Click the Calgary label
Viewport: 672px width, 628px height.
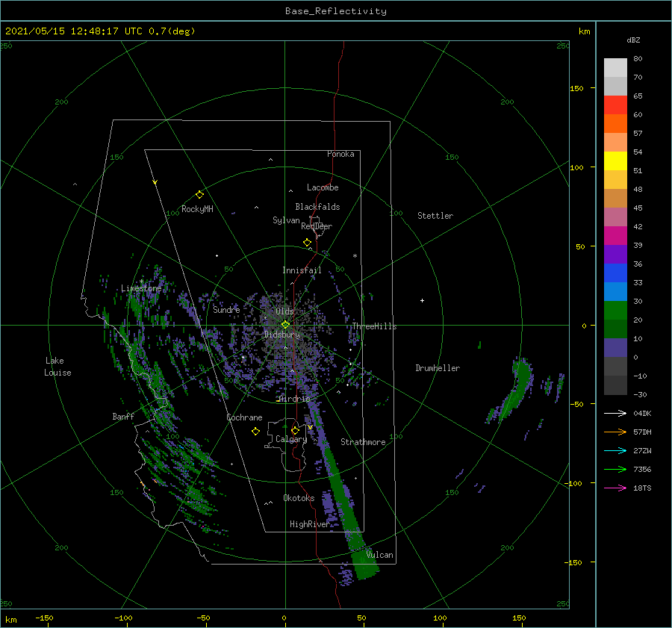(291, 439)
